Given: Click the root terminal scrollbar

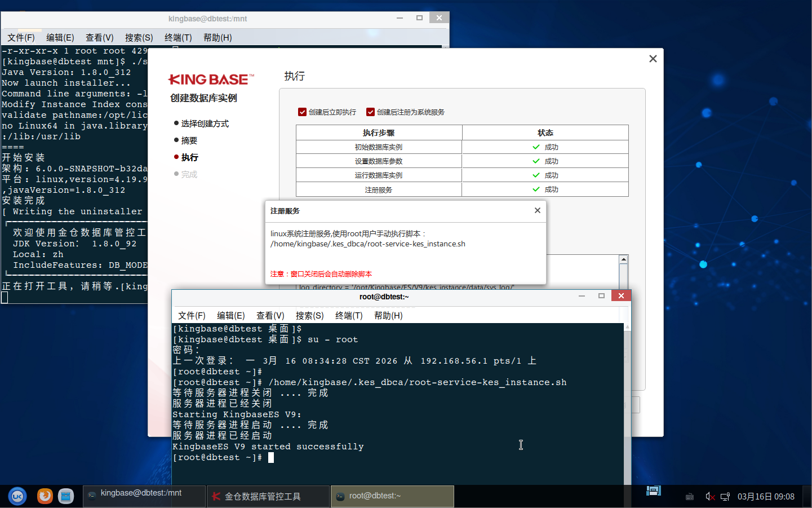Looking at the screenshot, I should point(627,404).
